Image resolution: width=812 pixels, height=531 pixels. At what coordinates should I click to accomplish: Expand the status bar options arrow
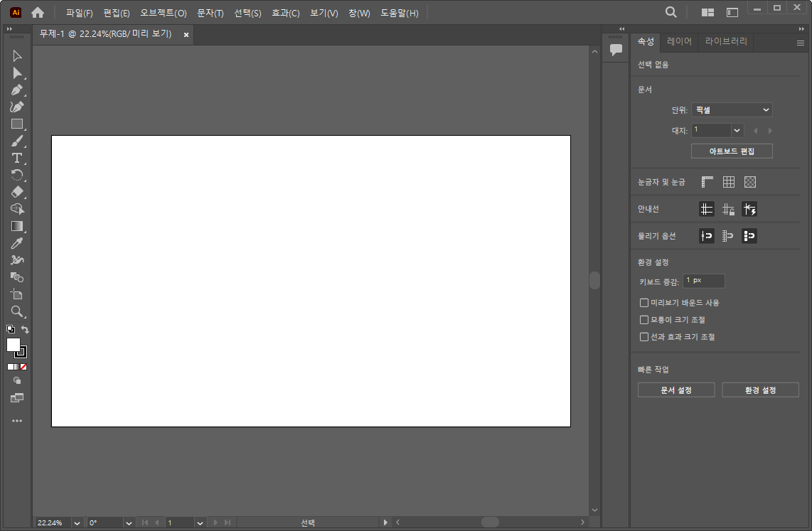tap(385, 522)
